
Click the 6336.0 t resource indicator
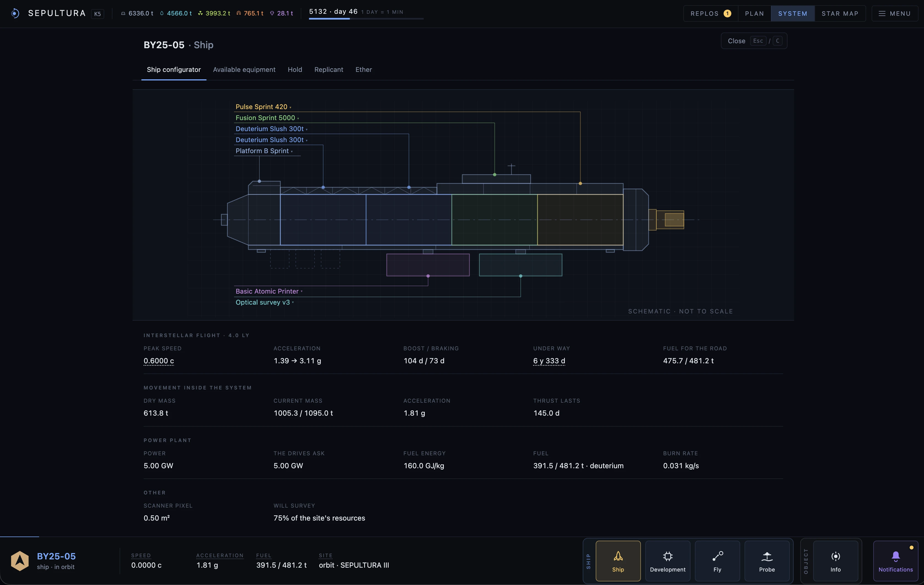pos(137,13)
